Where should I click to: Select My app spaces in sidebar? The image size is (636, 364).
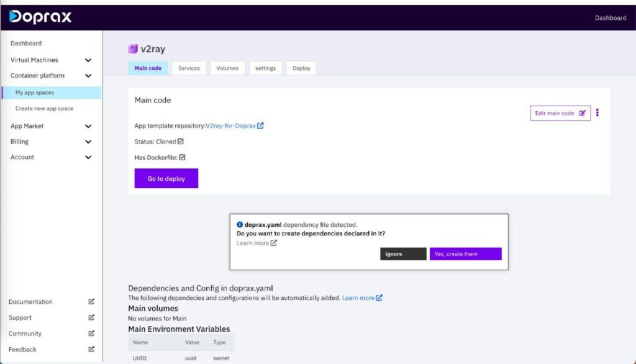point(52,93)
